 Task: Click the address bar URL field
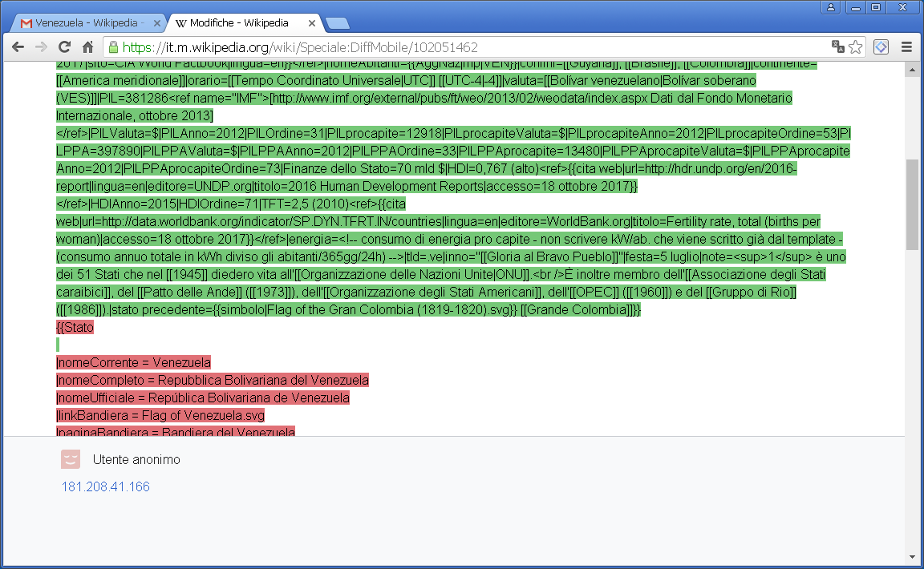click(465, 46)
